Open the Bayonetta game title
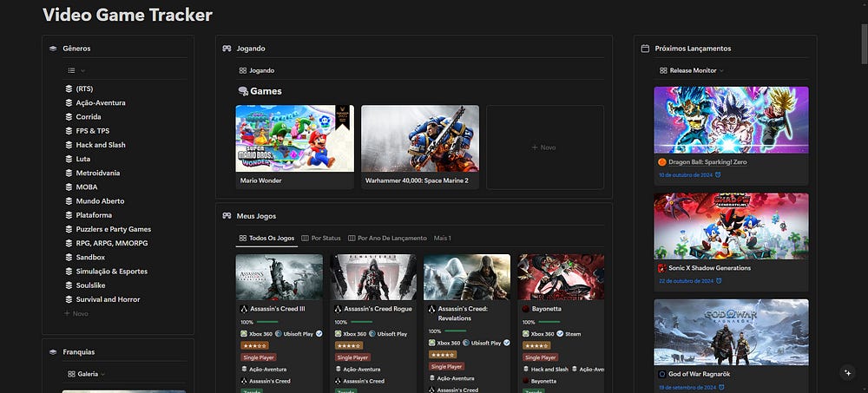 click(546, 309)
